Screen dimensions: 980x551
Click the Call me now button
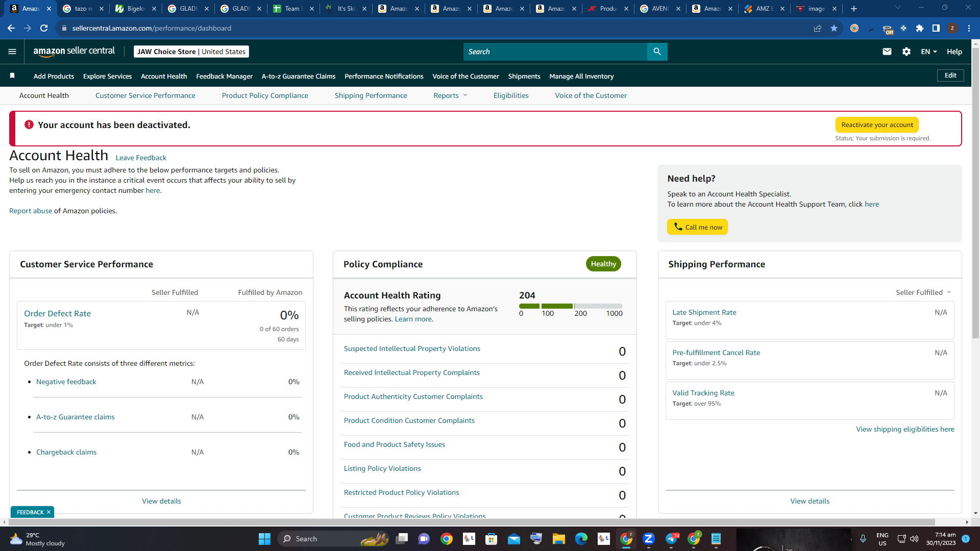coord(697,227)
